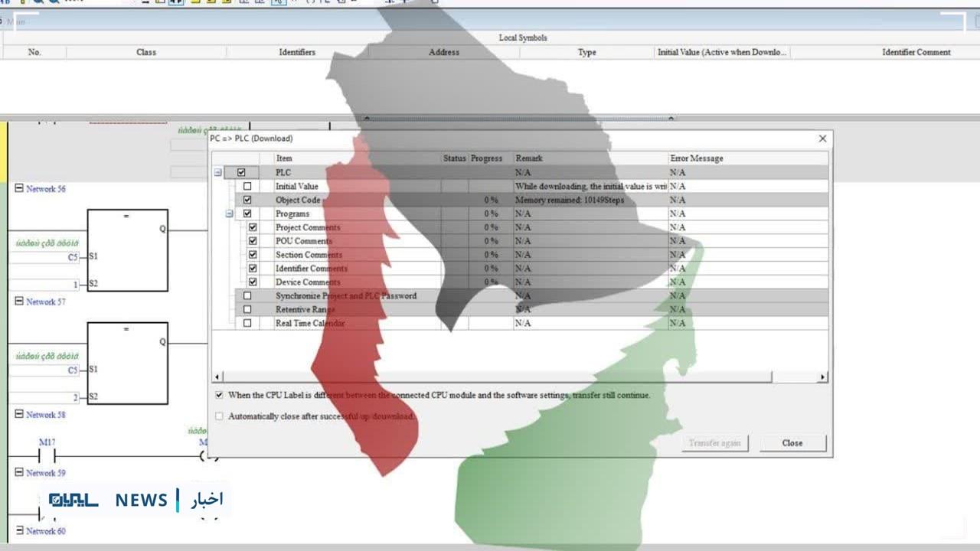Select the C5 operand in Network 56

coord(73,257)
